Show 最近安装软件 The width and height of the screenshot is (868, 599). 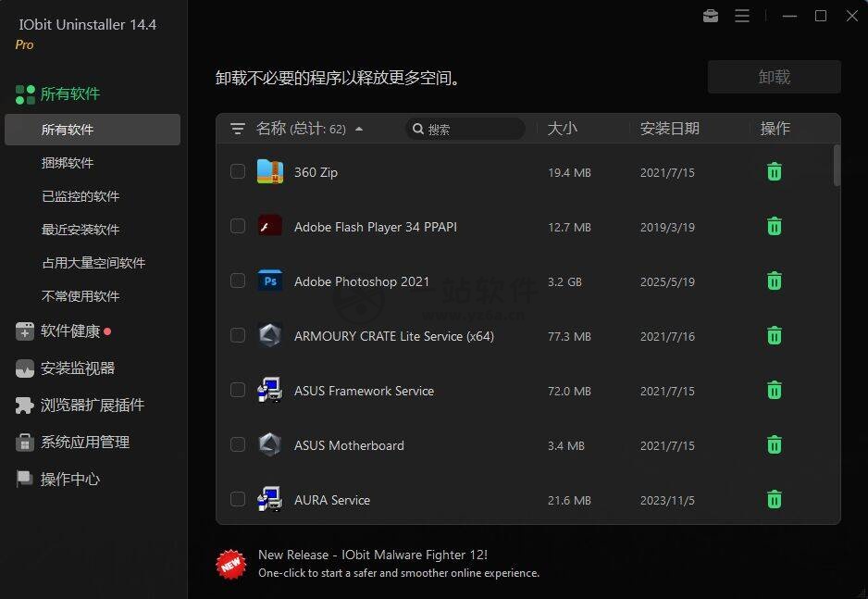pyautogui.click(x=81, y=230)
